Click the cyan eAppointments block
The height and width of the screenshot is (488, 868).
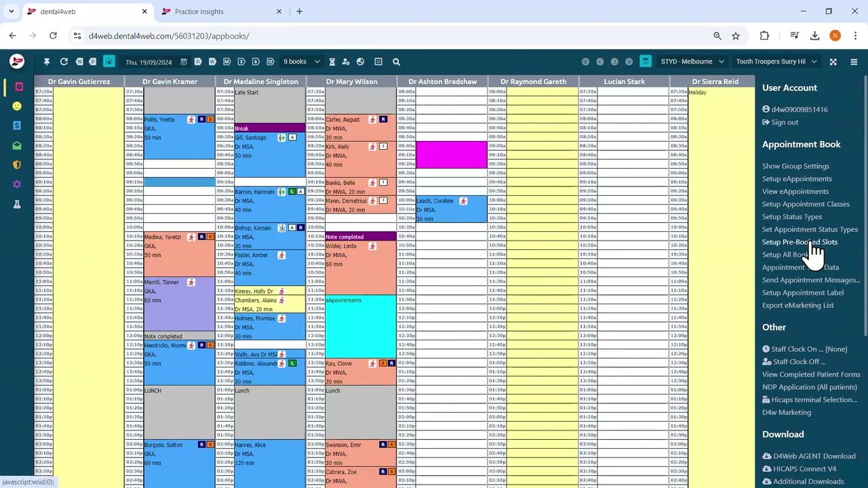361,327
